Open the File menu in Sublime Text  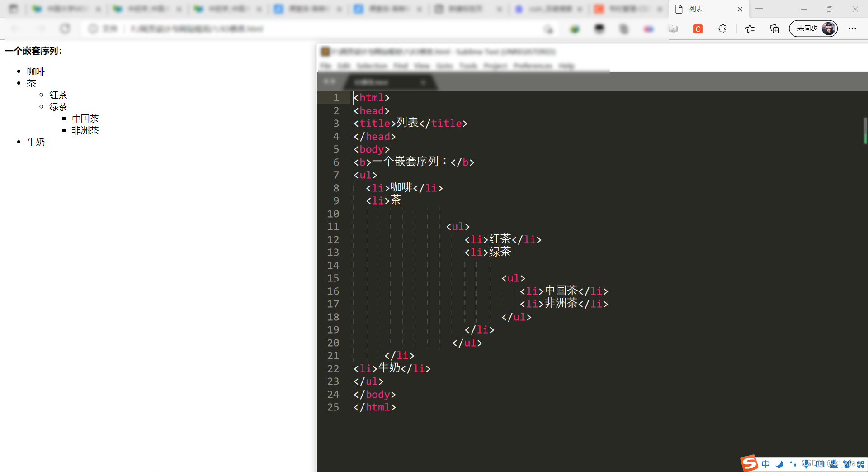(x=325, y=66)
